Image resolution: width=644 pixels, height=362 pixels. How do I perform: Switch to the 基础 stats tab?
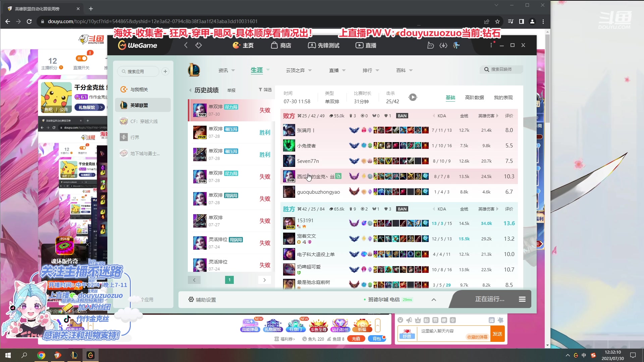pos(450,98)
